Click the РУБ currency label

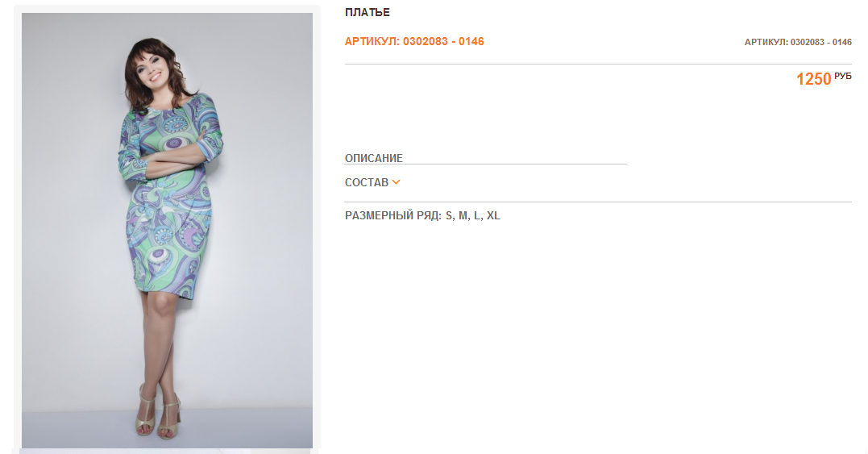tap(842, 76)
